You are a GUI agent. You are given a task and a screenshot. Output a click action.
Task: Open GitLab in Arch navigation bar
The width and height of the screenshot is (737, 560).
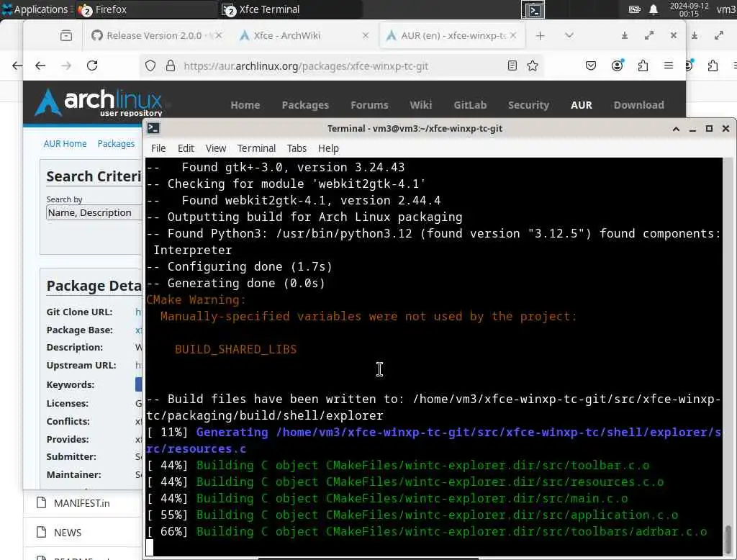470,105
